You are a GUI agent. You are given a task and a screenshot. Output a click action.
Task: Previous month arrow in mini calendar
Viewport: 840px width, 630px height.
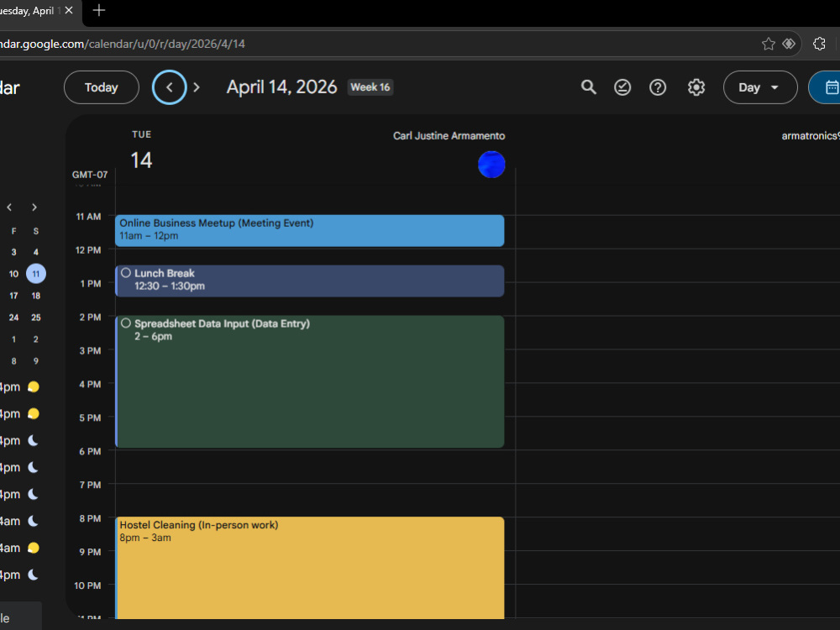point(9,207)
